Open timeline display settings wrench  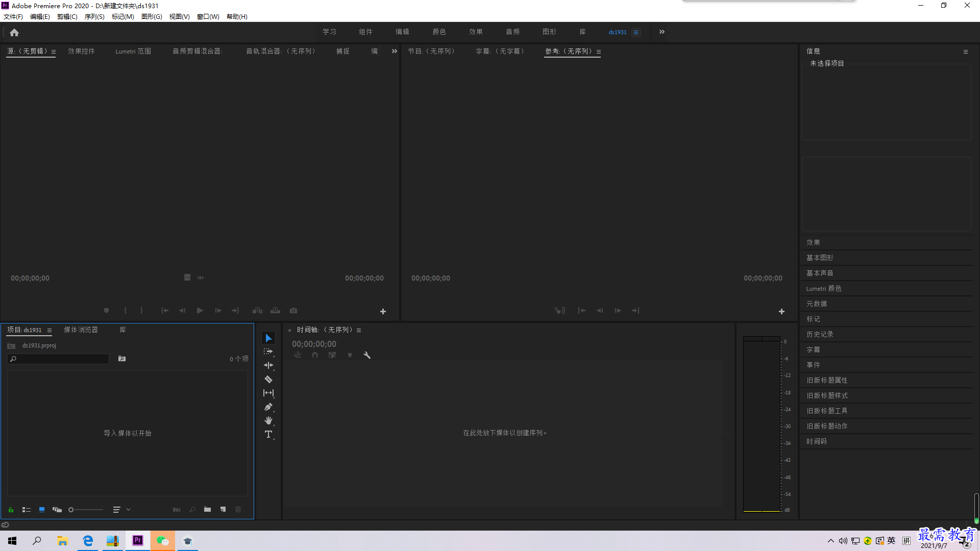click(x=367, y=355)
